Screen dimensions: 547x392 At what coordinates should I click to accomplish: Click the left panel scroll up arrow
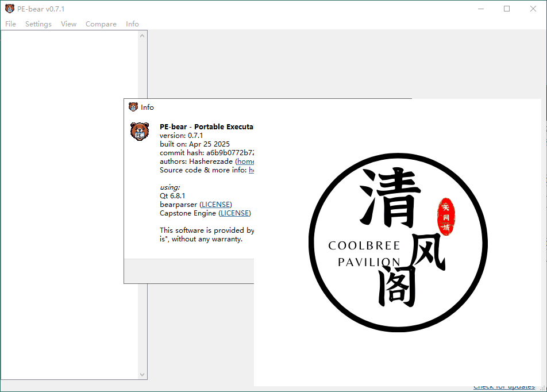point(142,36)
